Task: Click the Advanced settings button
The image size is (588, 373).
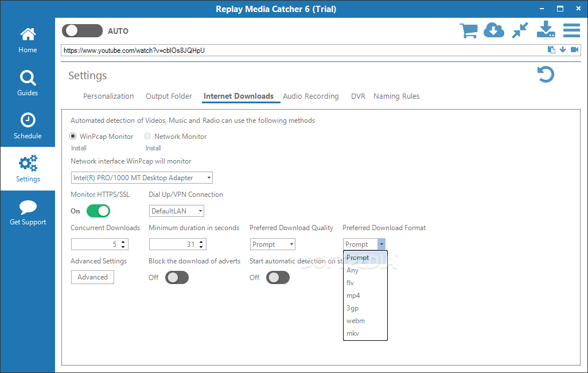Action: [92, 277]
